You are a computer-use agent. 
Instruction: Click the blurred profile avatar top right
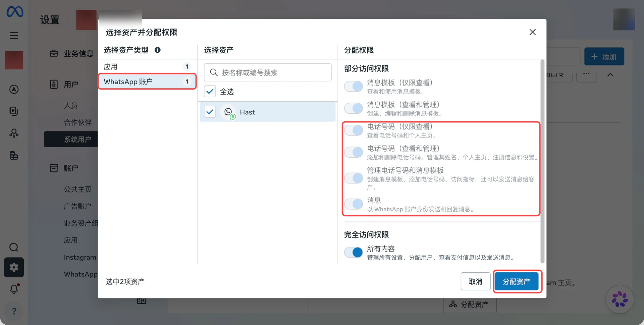[624, 19]
